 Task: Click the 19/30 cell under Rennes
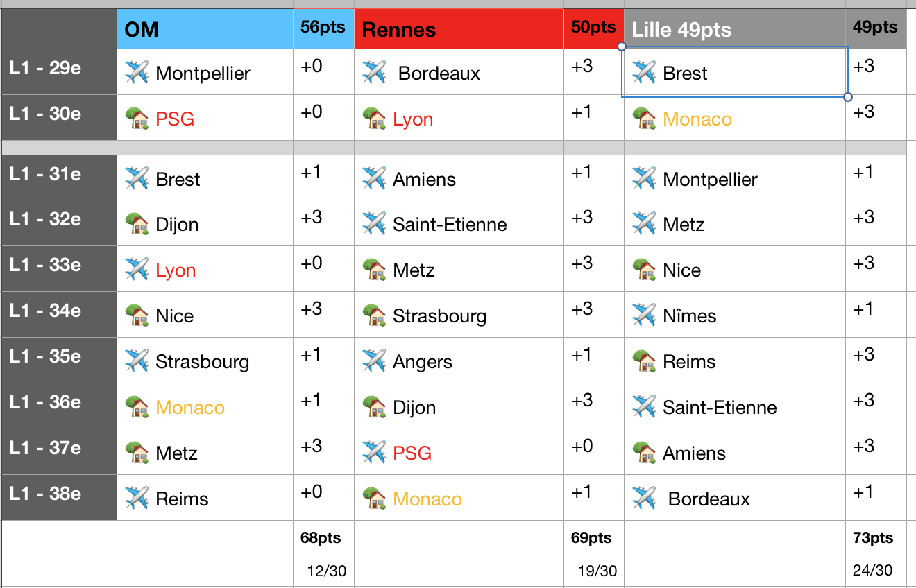point(594,570)
